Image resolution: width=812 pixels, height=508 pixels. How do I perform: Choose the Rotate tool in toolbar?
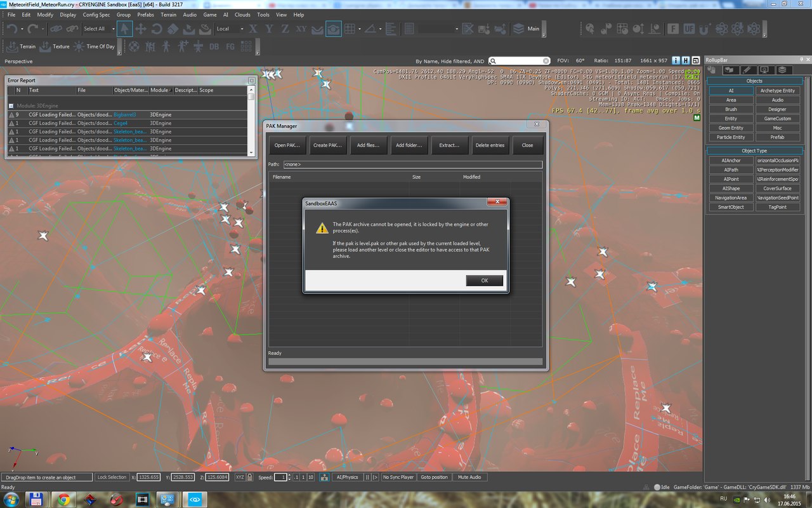pos(157,29)
